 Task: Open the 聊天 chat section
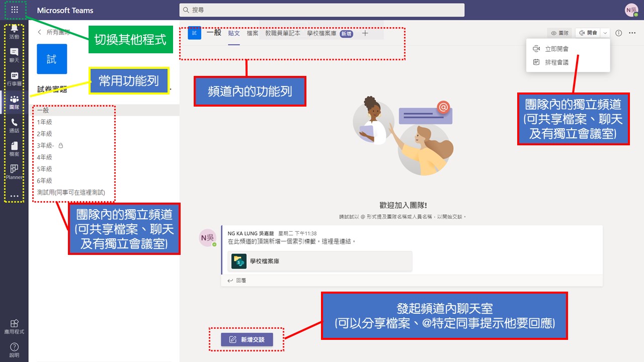click(x=14, y=55)
